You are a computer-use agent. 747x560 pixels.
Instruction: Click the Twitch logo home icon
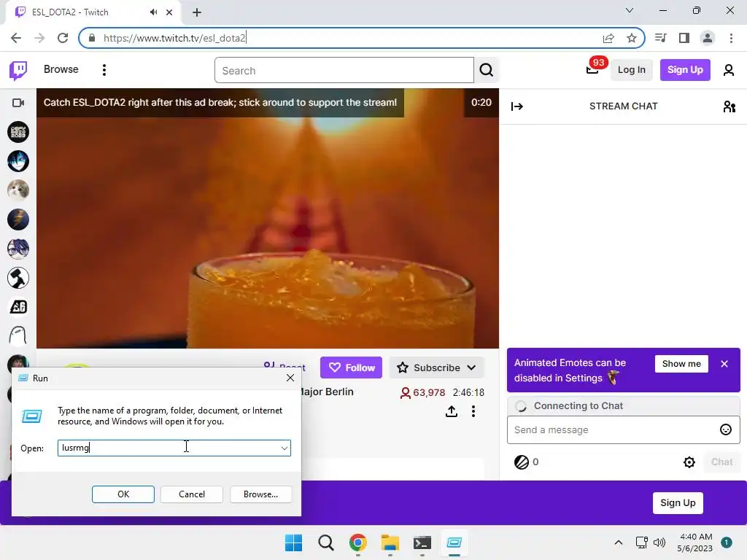(18, 71)
